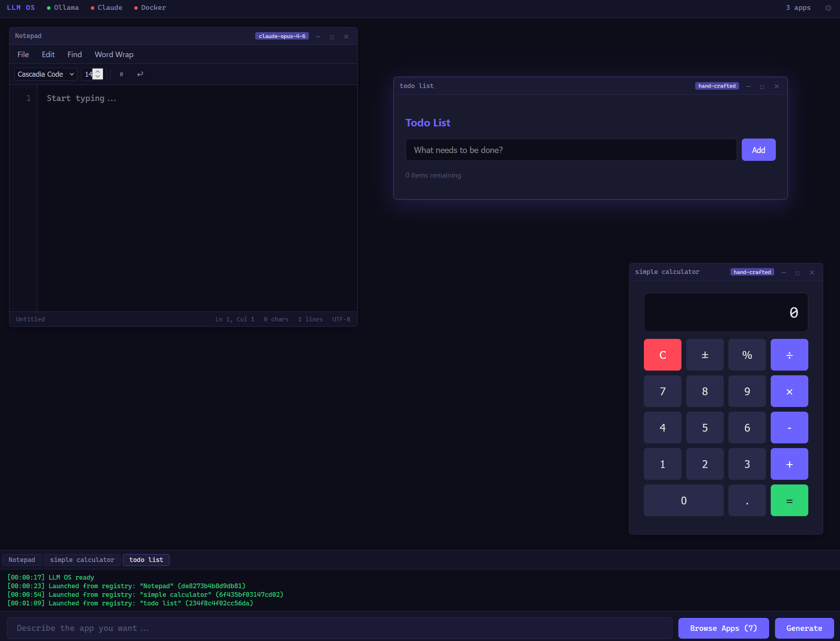Viewport: 840px width, 641px height.
Task: Open the settings gear in top bar
Action: point(828,8)
